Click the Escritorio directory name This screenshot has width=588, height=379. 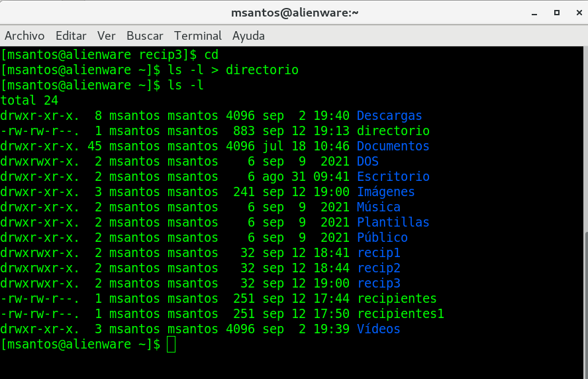[x=393, y=177]
